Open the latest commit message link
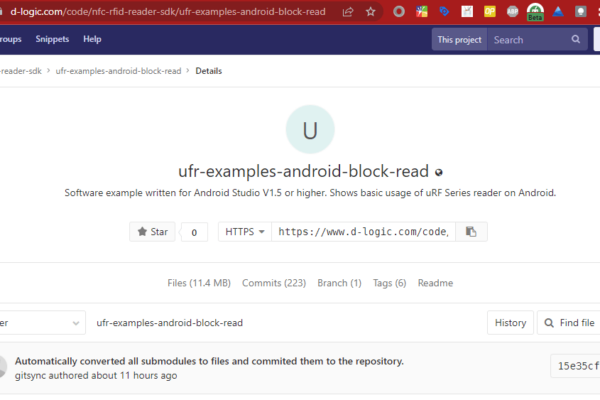This screenshot has height=400, width=600. pyautogui.click(x=209, y=361)
